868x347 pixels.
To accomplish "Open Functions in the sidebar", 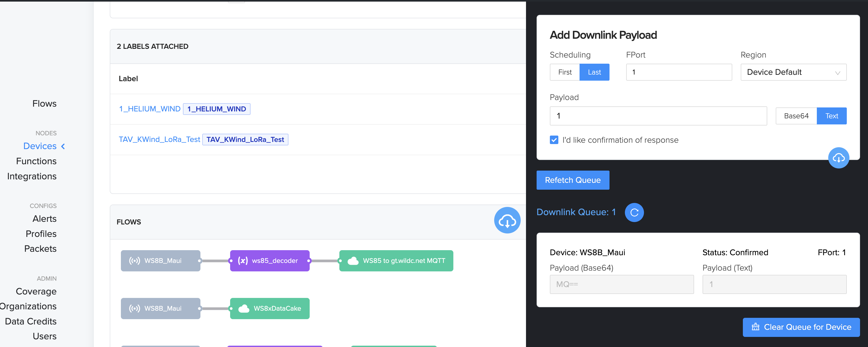I will click(x=36, y=161).
